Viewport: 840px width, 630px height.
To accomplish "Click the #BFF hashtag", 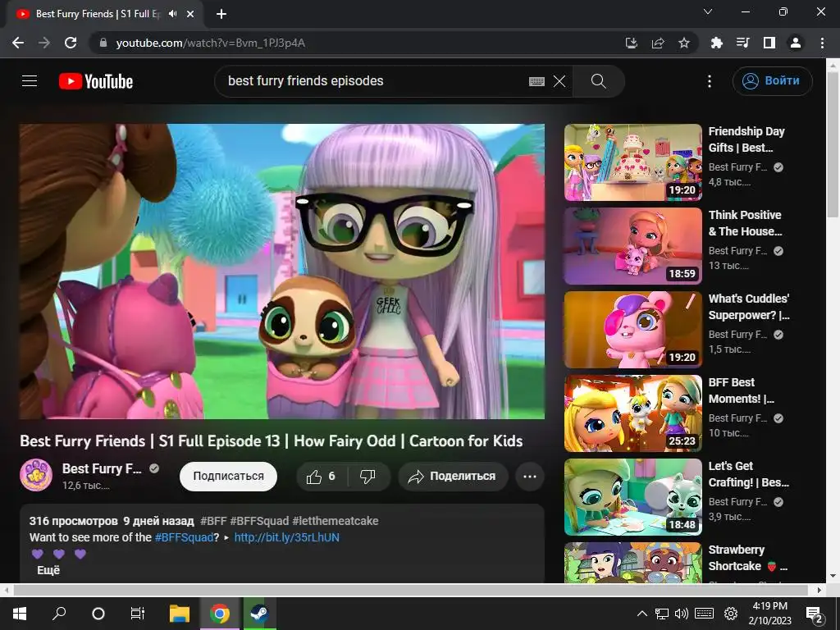I will [x=213, y=521].
